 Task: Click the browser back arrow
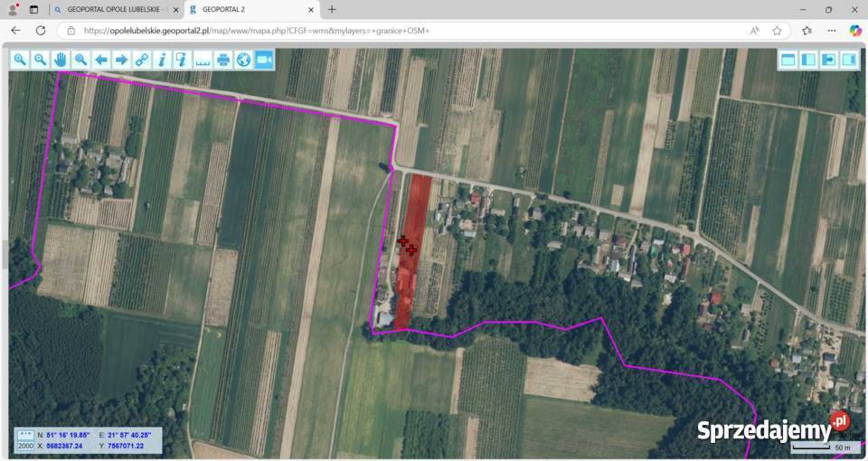[x=16, y=31]
